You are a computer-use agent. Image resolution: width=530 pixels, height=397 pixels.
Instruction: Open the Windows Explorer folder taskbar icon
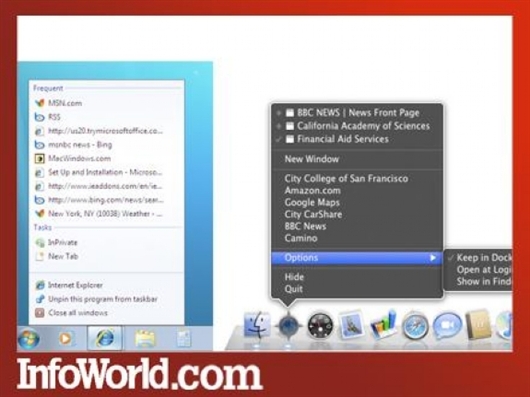coord(145,338)
